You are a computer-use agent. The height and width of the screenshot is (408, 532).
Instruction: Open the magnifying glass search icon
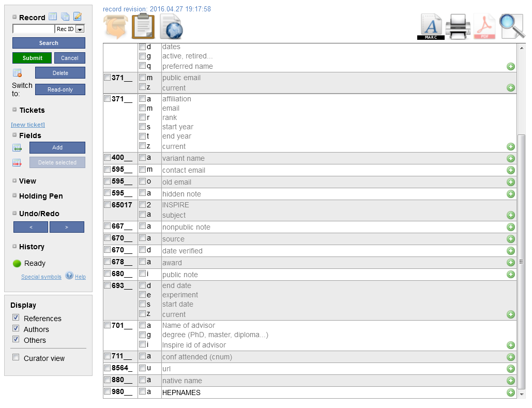coord(512,26)
